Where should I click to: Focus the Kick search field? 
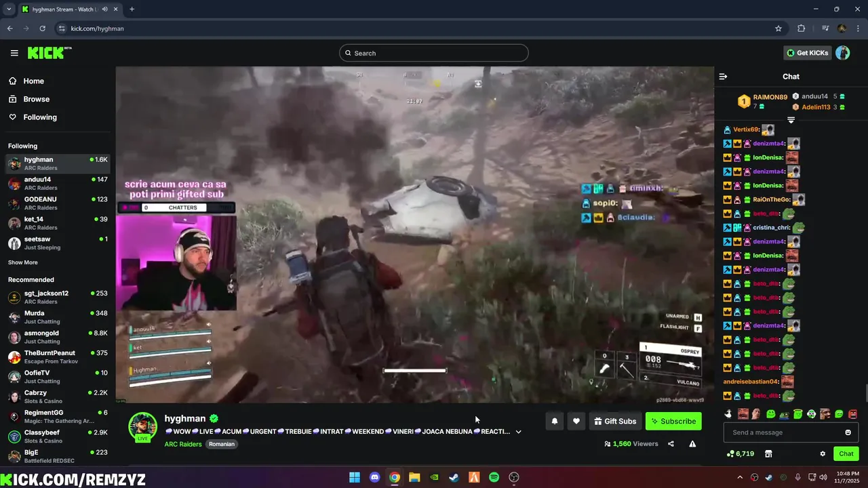[434, 53]
